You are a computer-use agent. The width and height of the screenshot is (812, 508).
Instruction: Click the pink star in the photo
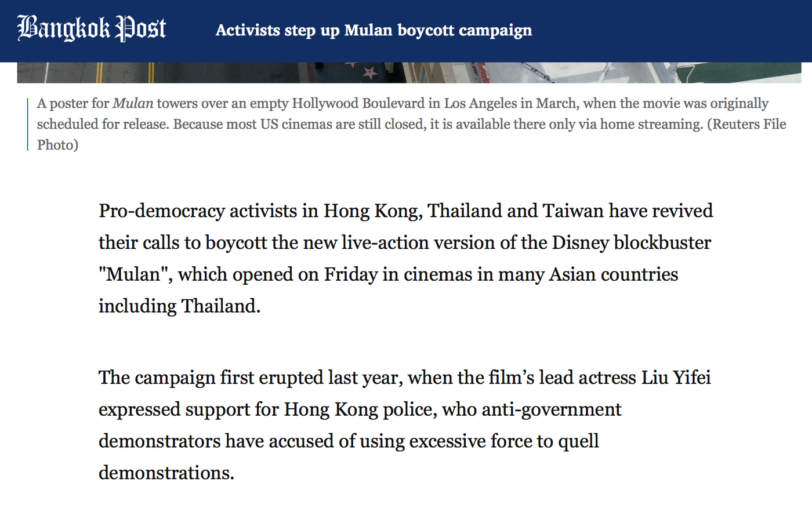click(369, 72)
